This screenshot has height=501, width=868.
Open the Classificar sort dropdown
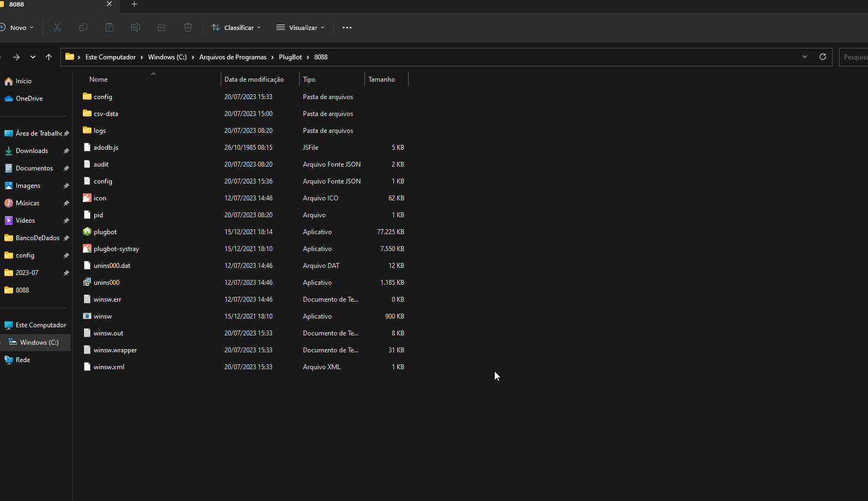coord(236,27)
